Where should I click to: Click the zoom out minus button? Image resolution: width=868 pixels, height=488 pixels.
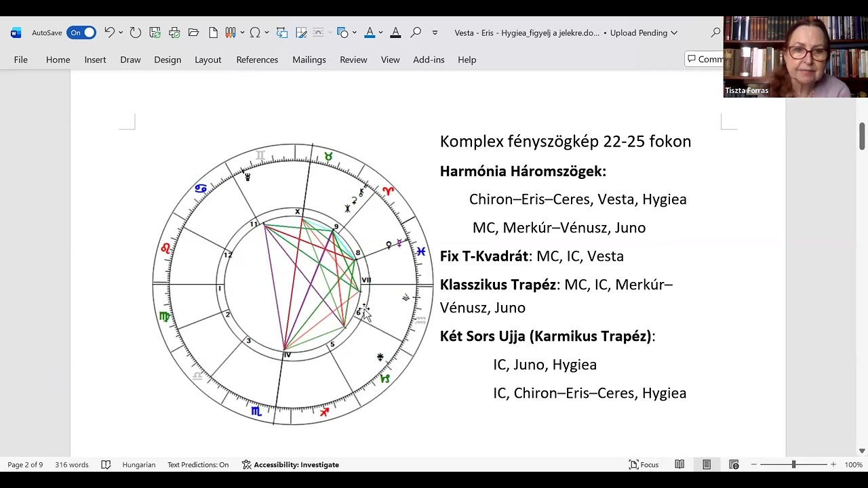pyautogui.click(x=753, y=465)
